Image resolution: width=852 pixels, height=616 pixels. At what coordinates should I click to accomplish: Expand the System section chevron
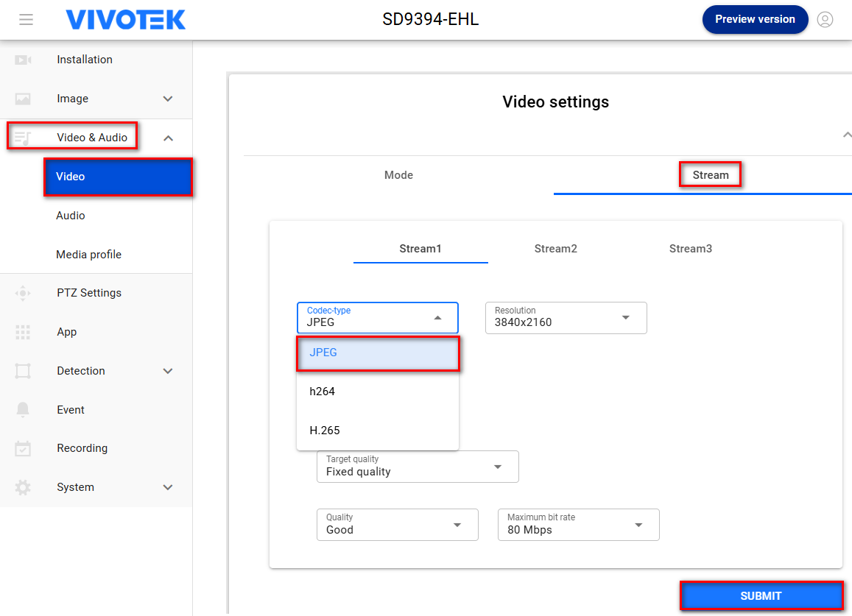(168, 486)
